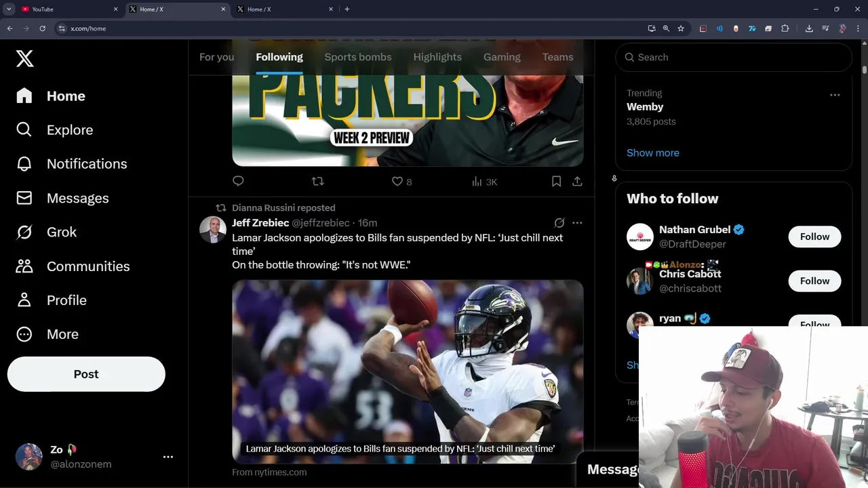Click the X logo in sidebar
Viewport: 868px width, 488px height.
pos(24,58)
